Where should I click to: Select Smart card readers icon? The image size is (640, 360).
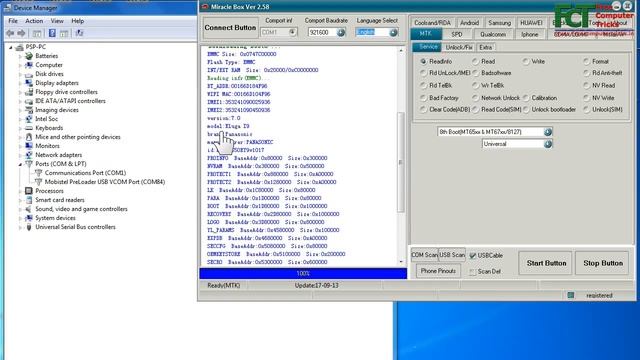(29, 200)
